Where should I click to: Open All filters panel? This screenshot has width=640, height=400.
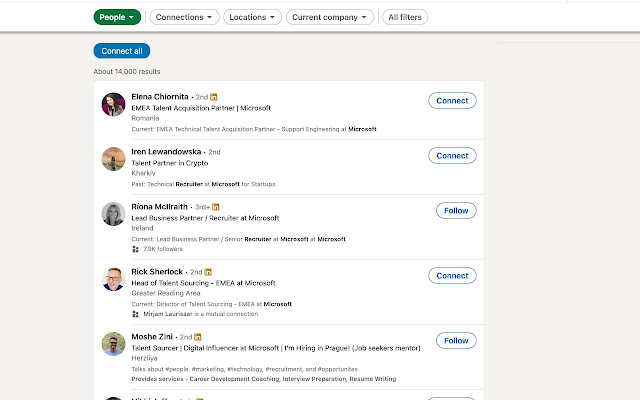404,17
